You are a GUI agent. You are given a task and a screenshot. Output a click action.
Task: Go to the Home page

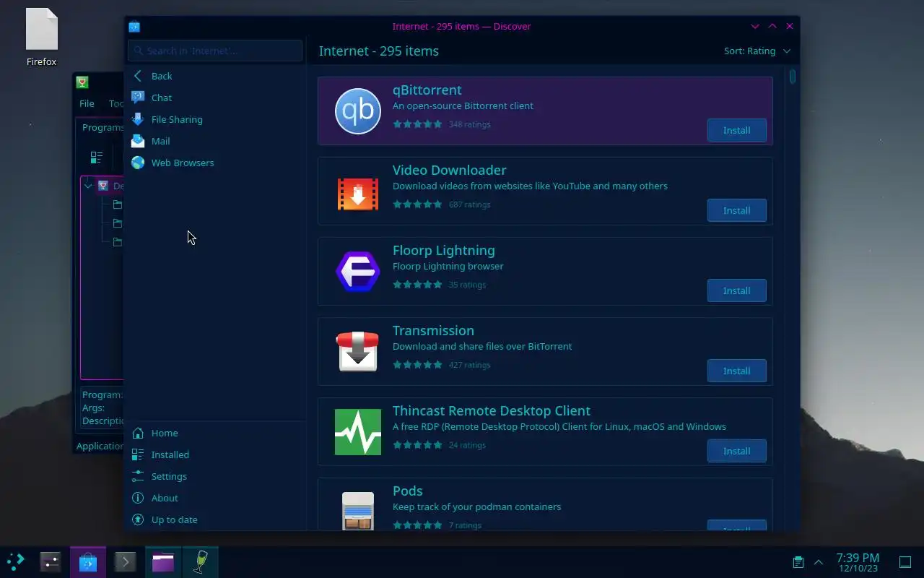click(215, 433)
